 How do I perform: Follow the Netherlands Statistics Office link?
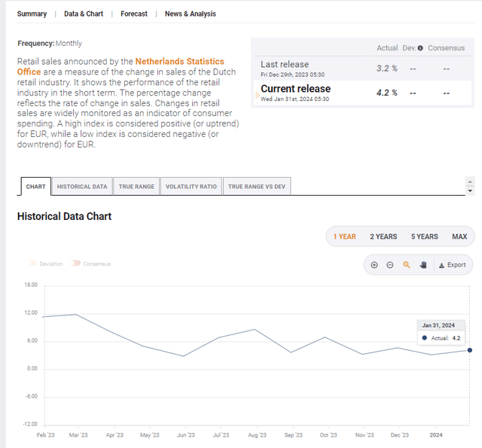coord(179,62)
